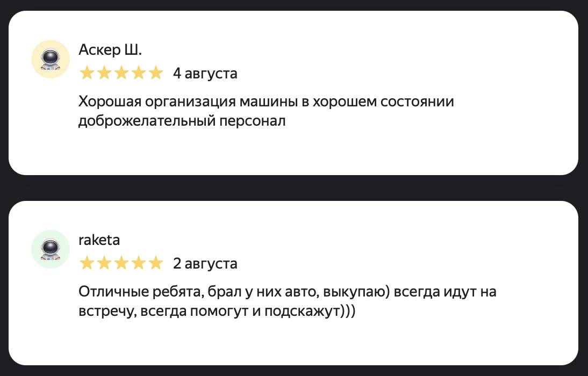This screenshot has height=376, width=588.
Task: Click second star in raketa's rating
Action: pyautogui.click(x=104, y=263)
